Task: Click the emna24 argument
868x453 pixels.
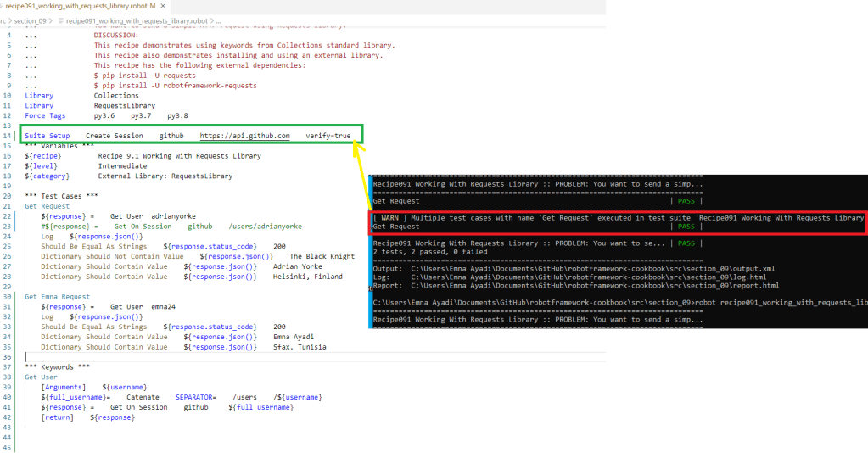Action: pyautogui.click(x=163, y=307)
